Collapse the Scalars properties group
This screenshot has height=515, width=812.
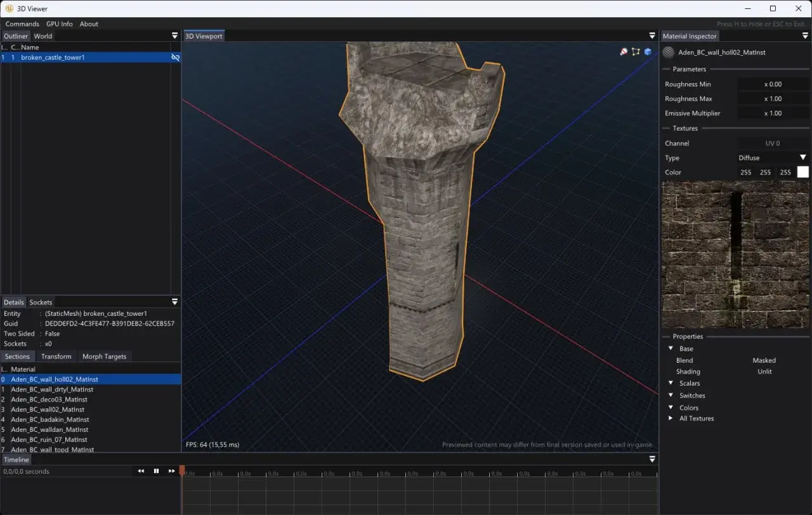[x=671, y=383]
